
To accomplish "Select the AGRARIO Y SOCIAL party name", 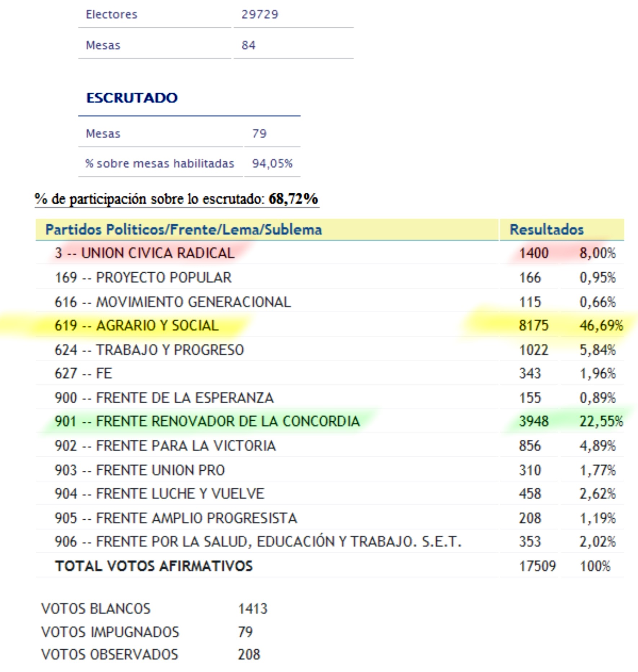I will [137, 326].
